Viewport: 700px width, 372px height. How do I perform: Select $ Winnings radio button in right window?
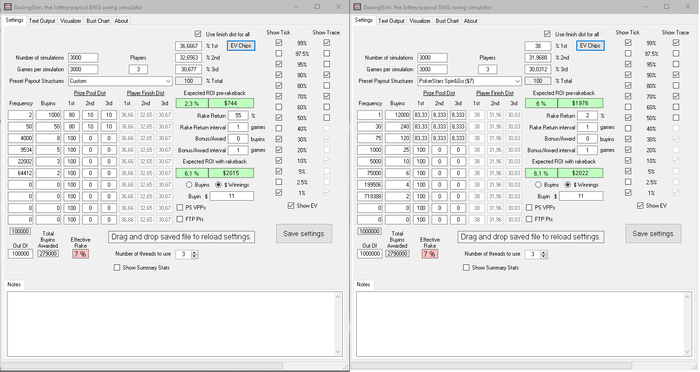pyautogui.click(x=567, y=185)
